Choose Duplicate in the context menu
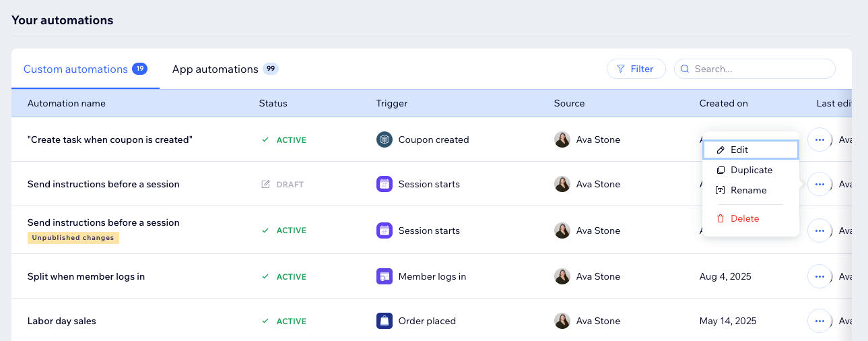 pyautogui.click(x=750, y=170)
